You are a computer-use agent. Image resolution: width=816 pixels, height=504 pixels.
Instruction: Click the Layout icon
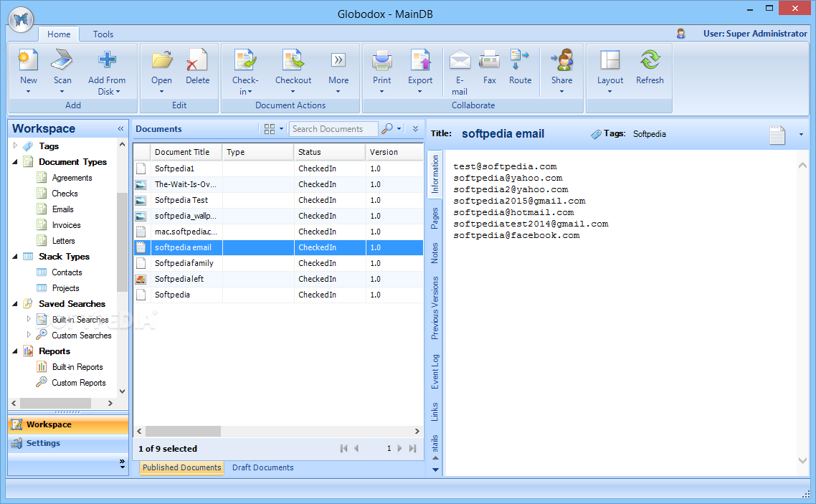(610, 60)
